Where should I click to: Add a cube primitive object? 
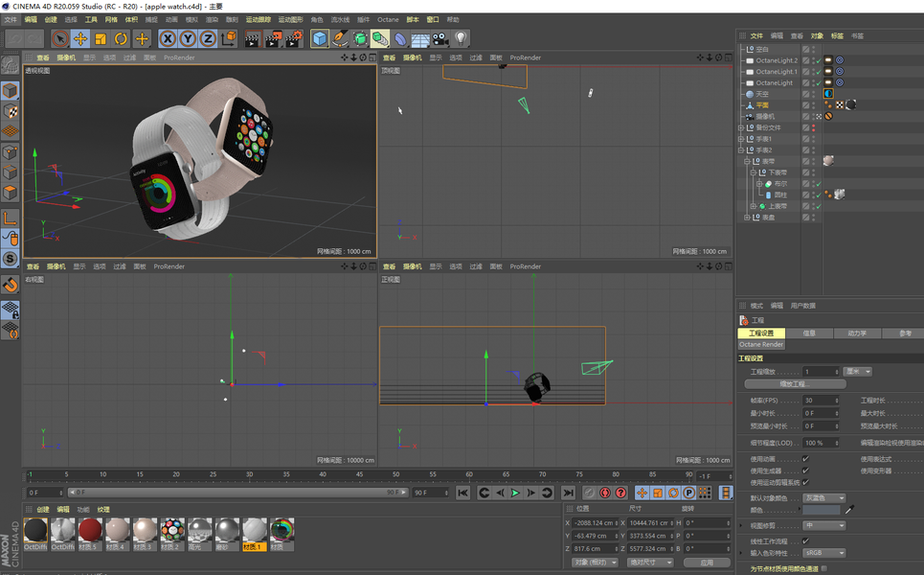point(320,39)
